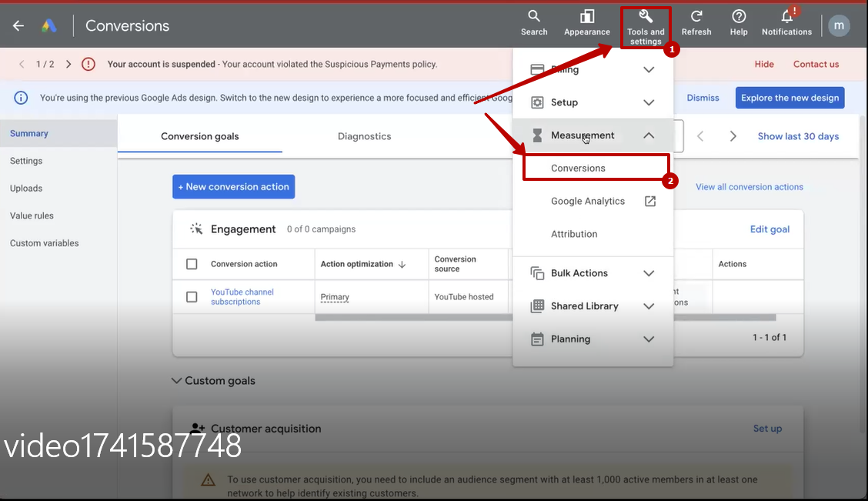Click the Billing card icon in menu
The width and height of the screenshot is (868, 501).
(x=537, y=70)
